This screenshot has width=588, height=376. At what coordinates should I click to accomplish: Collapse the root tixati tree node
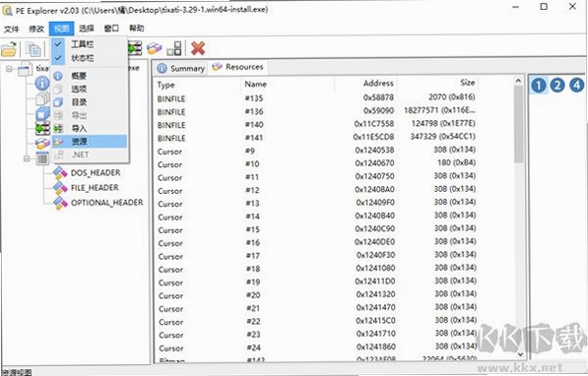[9, 69]
